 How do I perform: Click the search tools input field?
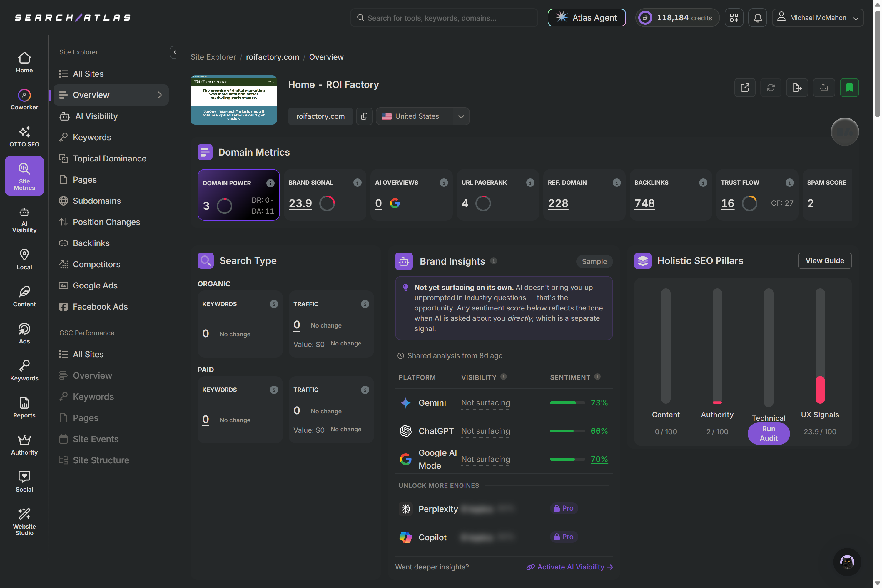444,18
